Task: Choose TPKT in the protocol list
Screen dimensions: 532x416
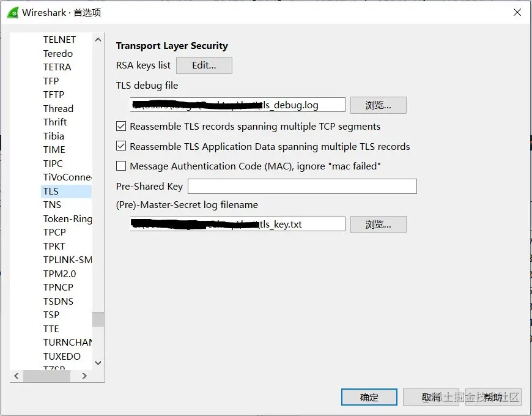Action: 54,247
